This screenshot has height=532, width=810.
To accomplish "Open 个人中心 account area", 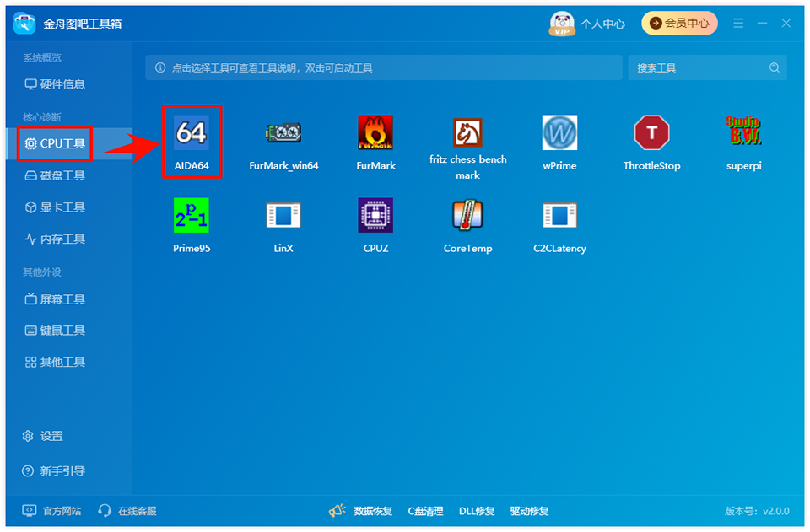I will pyautogui.click(x=602, y=24).
